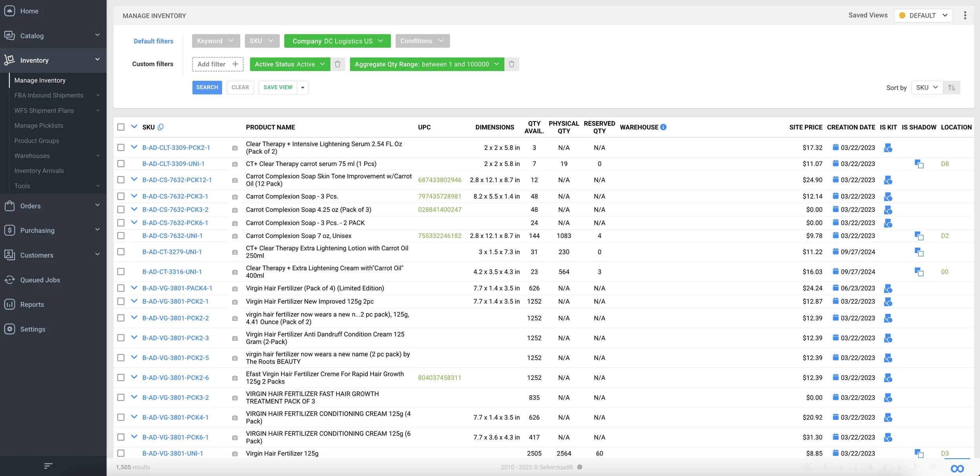Viewport: 980px width, 476px height.
Task: Open the Company DC Logistics US dropdown
Action: point(337,41)
